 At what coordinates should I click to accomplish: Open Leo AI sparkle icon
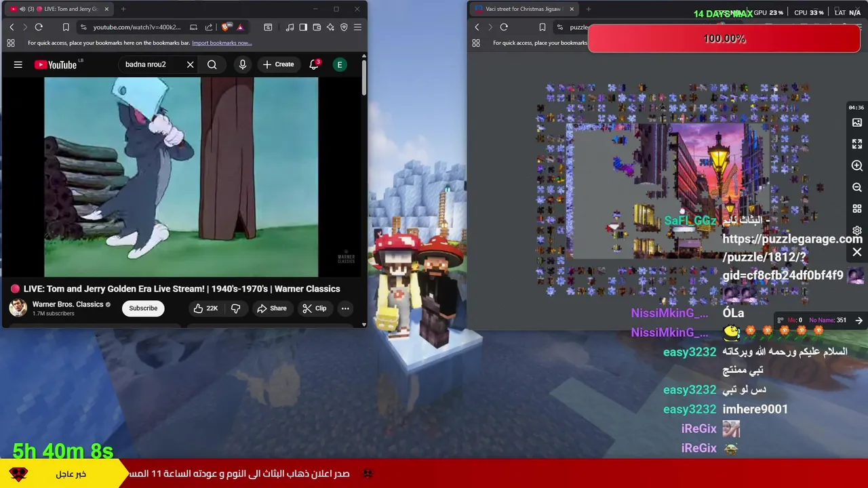[330, 27]
